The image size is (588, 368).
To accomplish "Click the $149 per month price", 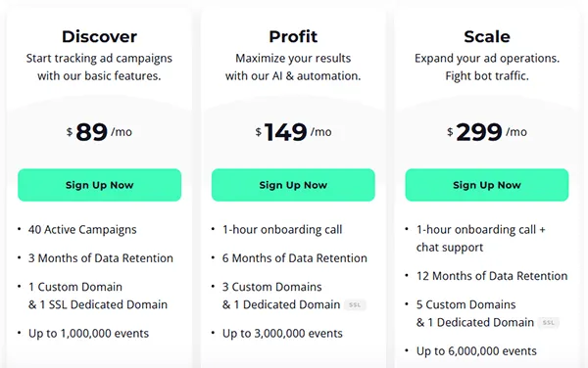I will [293, 132].
